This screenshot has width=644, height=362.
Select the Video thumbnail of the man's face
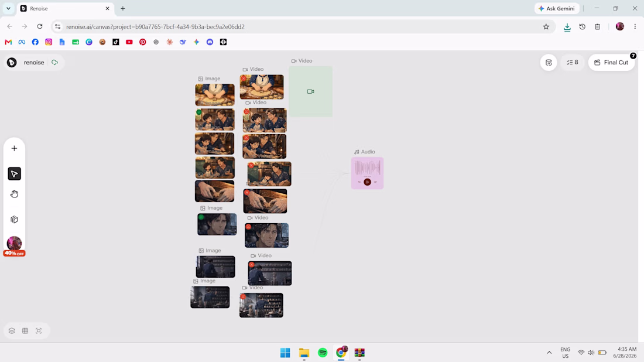click(x=266, y=235)
